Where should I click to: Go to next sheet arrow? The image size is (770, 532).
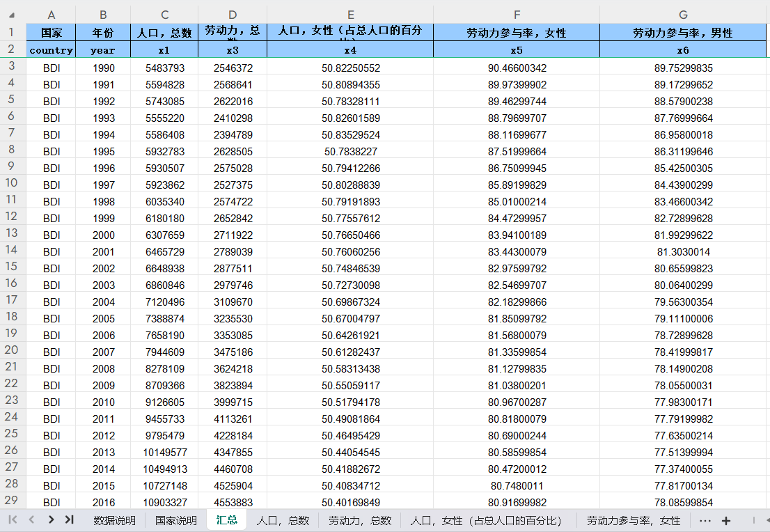(51, 519)
